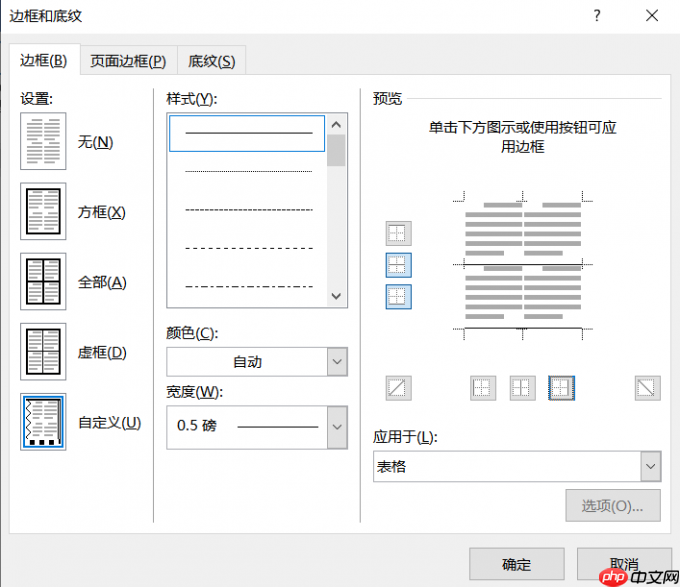Expand the apply-to dropdown arrow
680x587 pixels.
[x=651, y=466]
